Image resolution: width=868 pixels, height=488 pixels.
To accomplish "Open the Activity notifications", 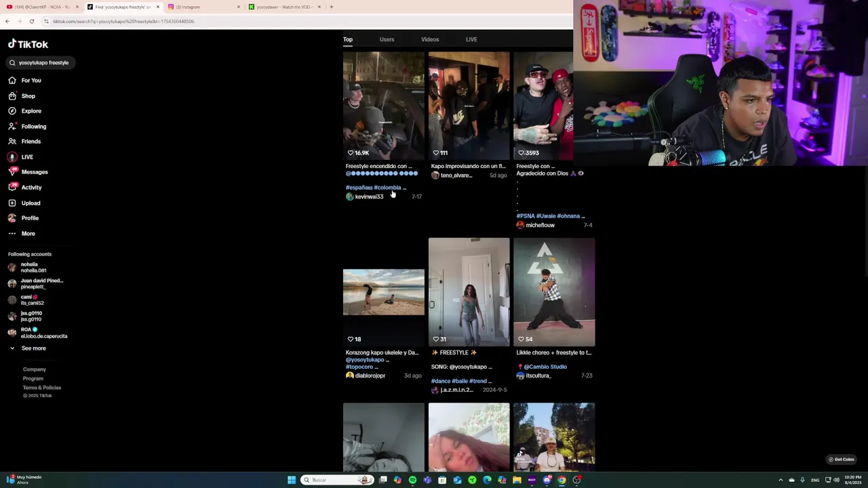I will click(x=25, y=187).
